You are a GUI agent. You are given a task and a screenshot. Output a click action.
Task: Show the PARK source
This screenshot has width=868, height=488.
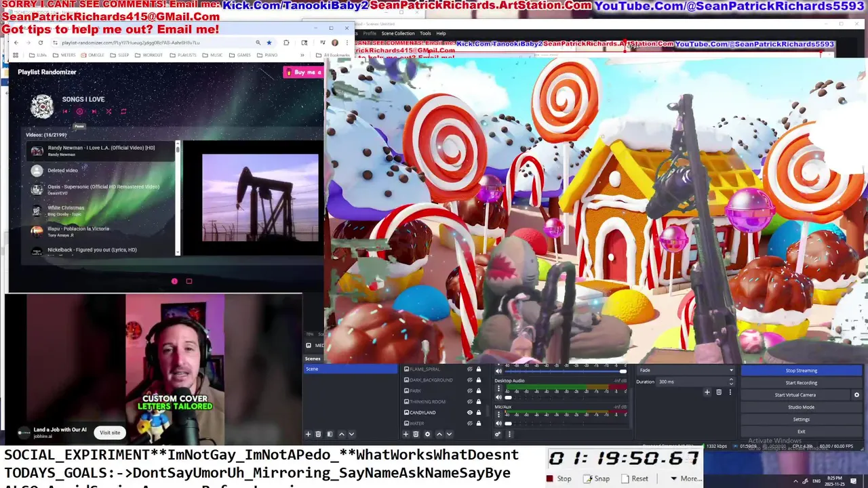pos(469,391)
